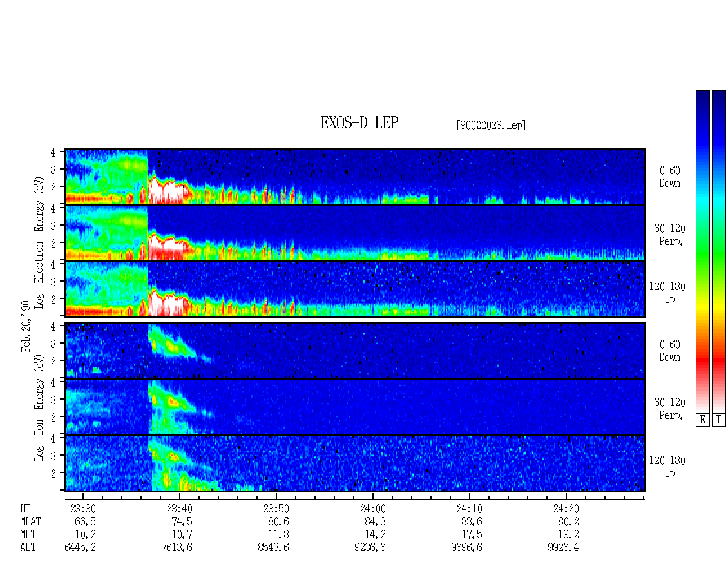The width and height of the screenshot is (728, 564).
Task: Select the file name [90022023.lep] label
Action: 491,125
